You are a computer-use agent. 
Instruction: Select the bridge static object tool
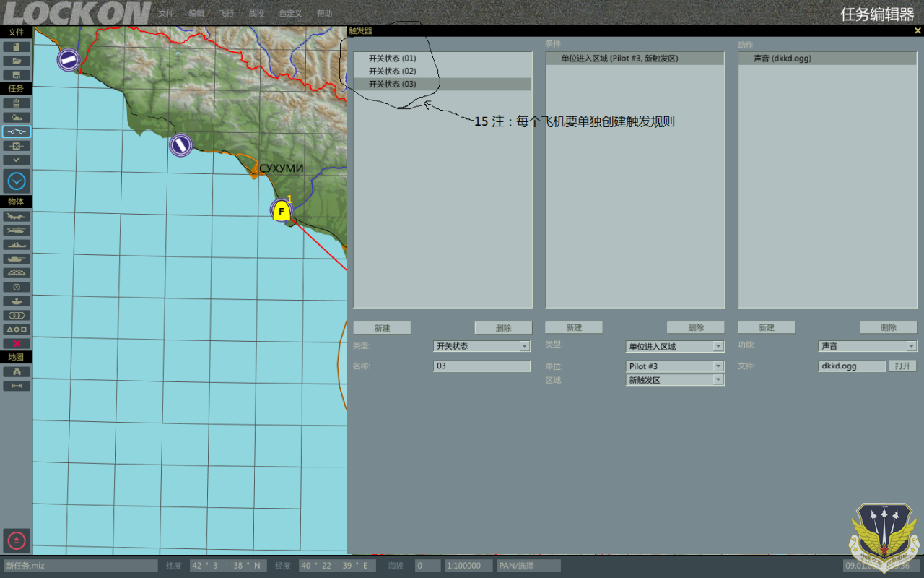point(17,273)
